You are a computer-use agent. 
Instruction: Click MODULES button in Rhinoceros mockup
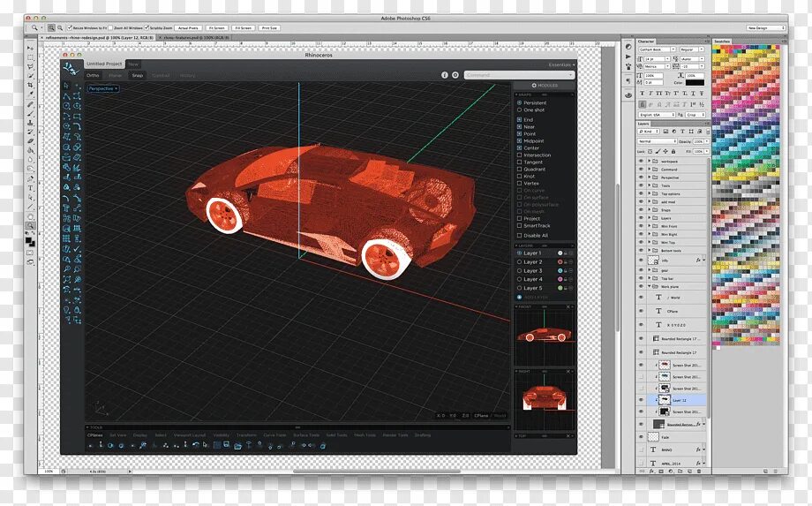pyautogui.click(x=545, y=86)
